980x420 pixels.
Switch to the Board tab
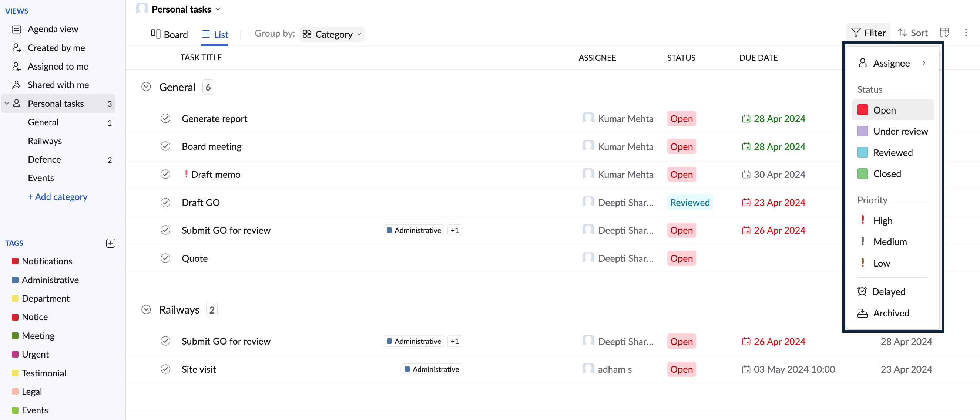(x=169, y=34)
